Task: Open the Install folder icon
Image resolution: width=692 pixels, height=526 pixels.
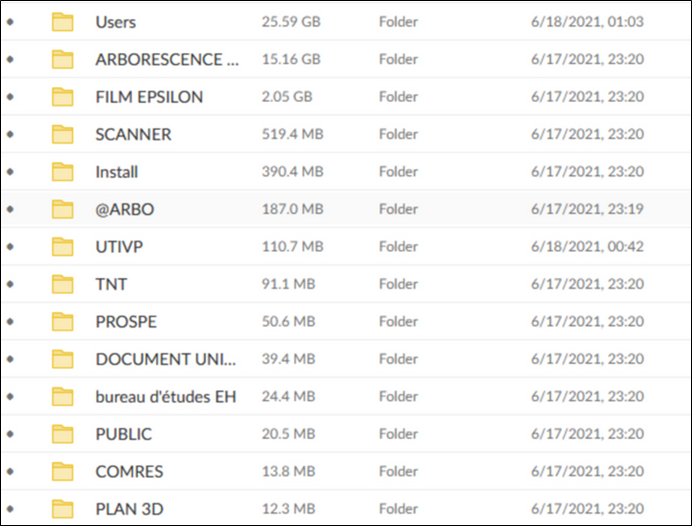Action: point(62,172)
